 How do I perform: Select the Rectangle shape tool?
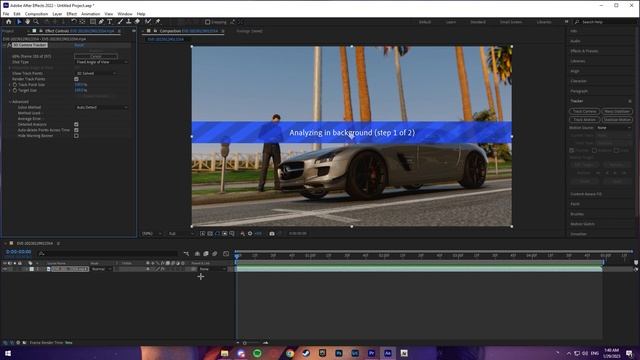click(x=93, y=22)
